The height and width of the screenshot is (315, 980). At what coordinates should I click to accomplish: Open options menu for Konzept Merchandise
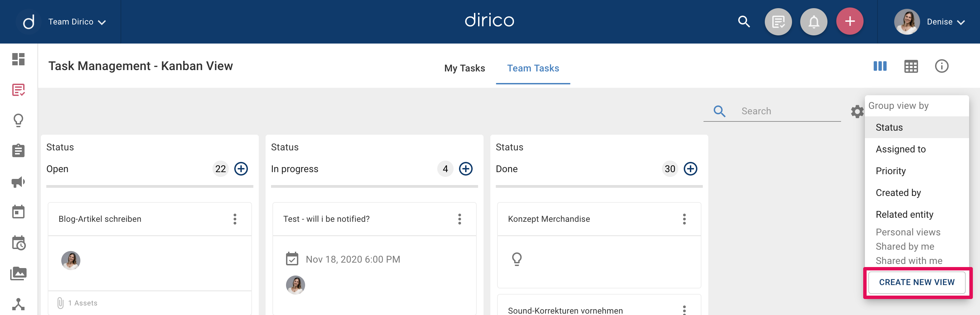pyautogui.click(x=684, y=219)
